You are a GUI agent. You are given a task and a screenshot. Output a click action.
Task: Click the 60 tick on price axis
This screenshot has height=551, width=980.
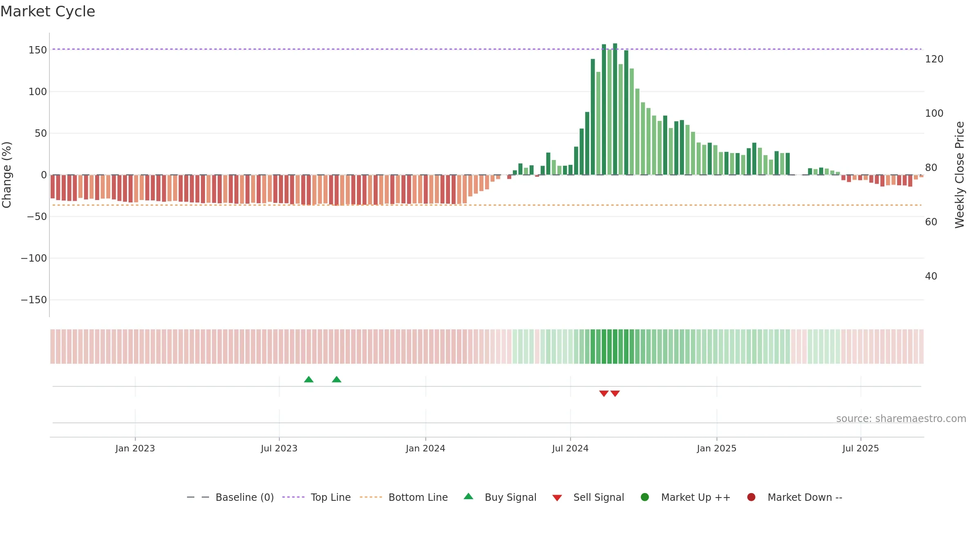pyautogui.click(x=931, y=222)
